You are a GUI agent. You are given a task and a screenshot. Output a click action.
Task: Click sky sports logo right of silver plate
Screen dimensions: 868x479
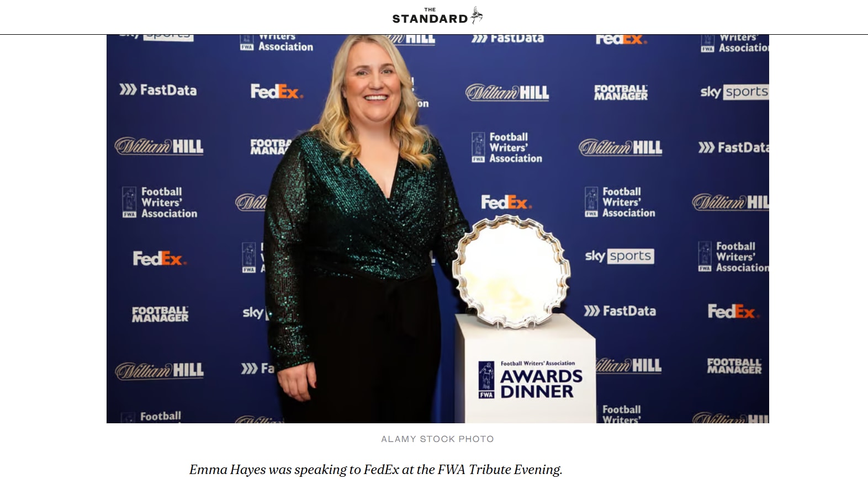pyautogui.click(x=620, y=256)
